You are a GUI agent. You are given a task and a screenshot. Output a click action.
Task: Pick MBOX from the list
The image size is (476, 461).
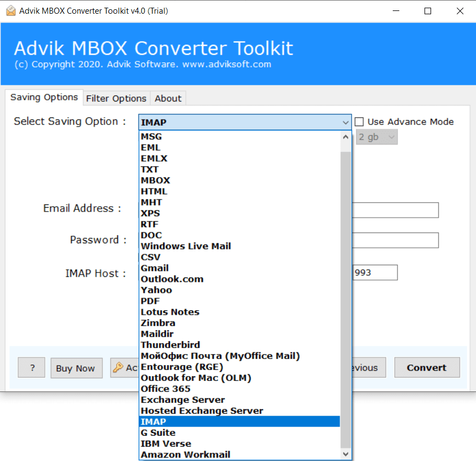click(240, 180)
